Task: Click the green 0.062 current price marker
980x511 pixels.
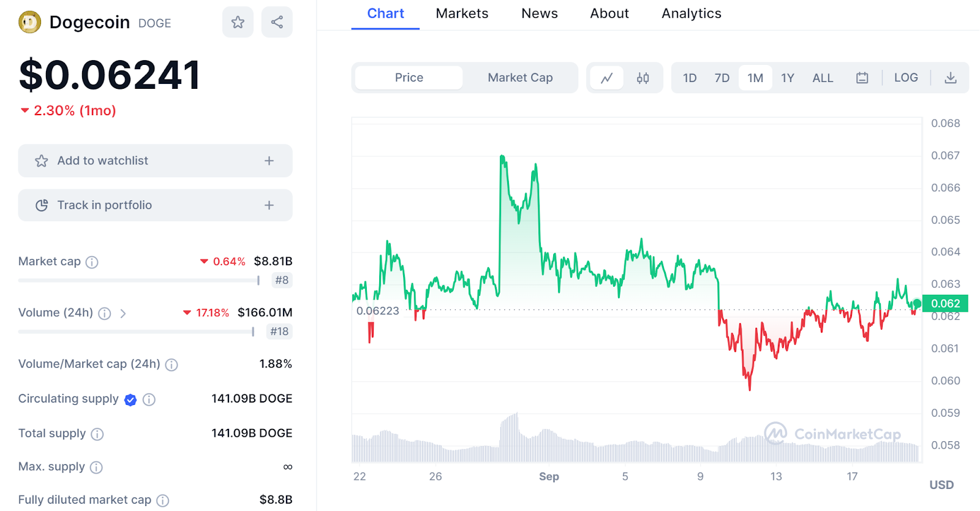Action: coord(946,303)
